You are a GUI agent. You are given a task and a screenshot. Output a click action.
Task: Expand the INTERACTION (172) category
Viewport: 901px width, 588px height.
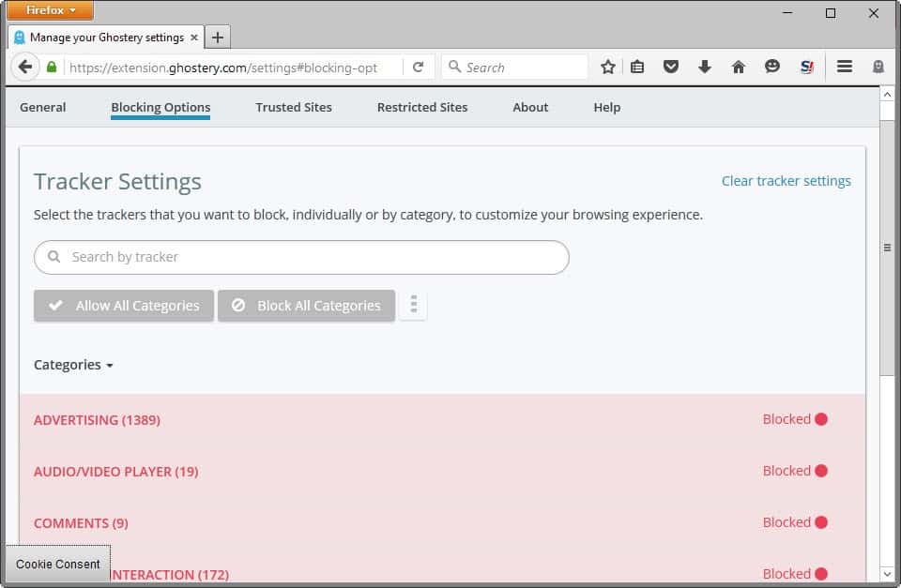click(x=170, y=575)
